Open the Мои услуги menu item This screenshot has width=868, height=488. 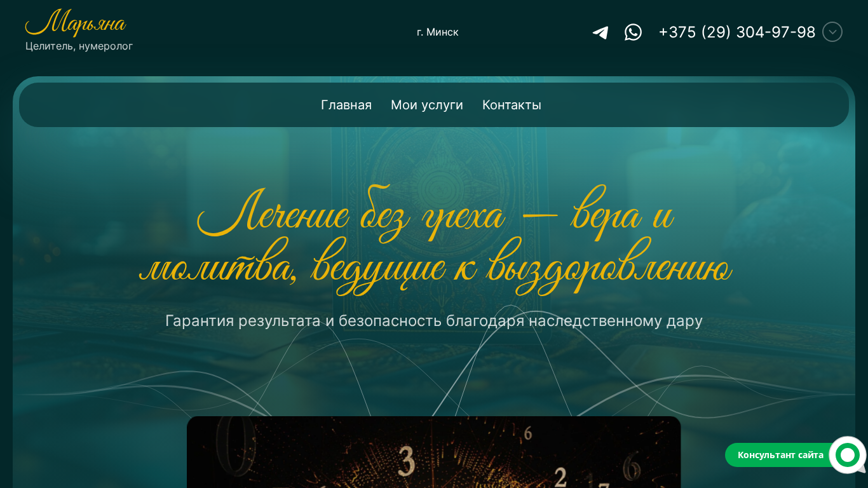tap(427, 105)
